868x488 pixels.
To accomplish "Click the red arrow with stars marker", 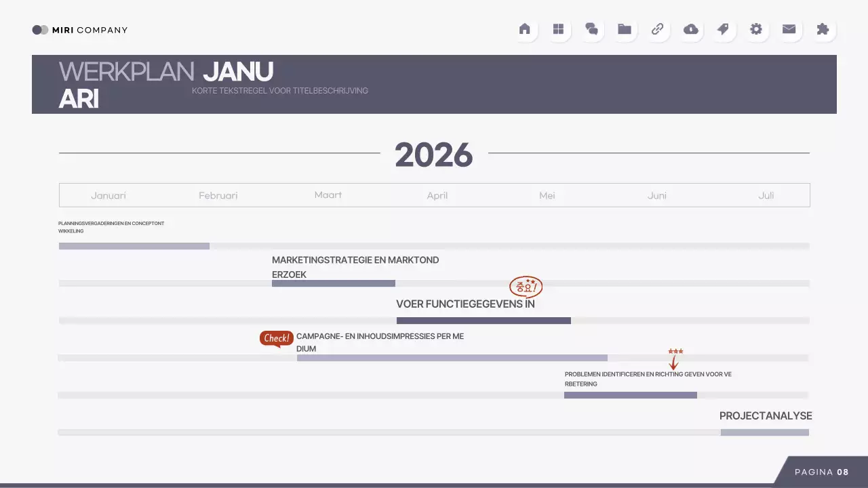I will point(674,360).
